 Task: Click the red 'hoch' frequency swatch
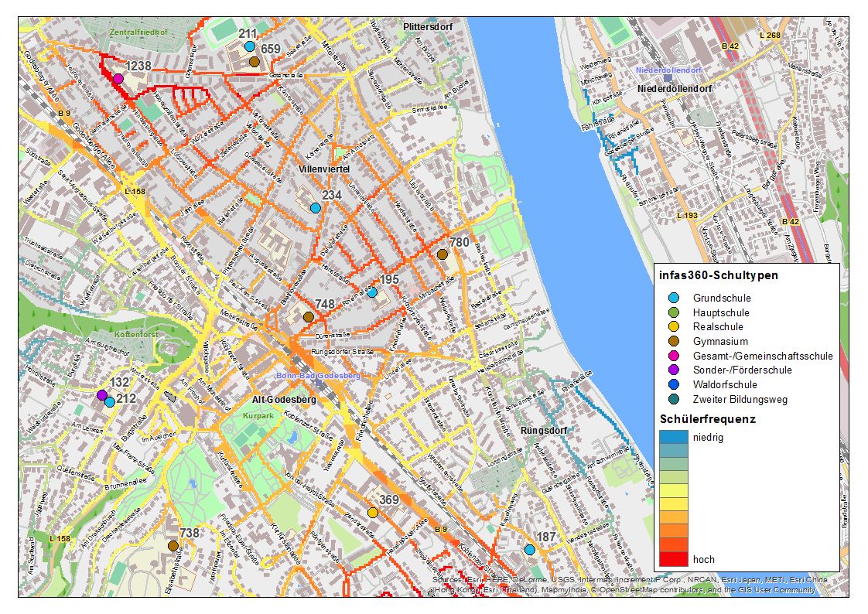tap(672, 559)
